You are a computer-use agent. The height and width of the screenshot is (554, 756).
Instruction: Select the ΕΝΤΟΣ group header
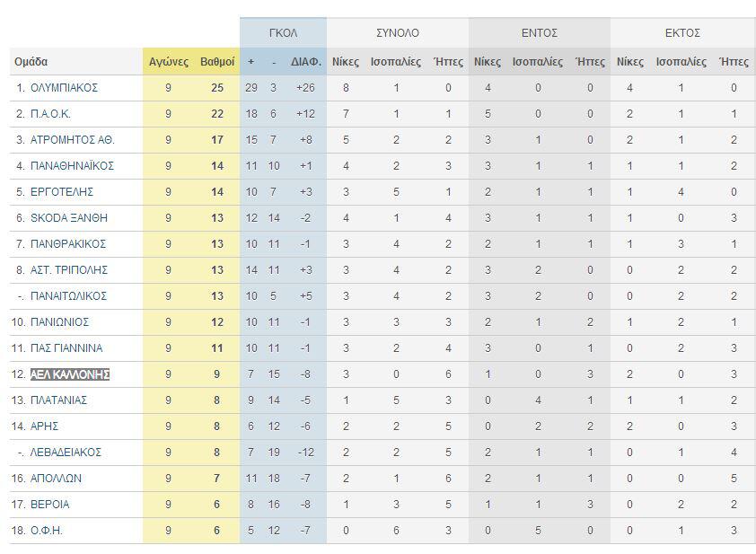[x=540, y=33]
